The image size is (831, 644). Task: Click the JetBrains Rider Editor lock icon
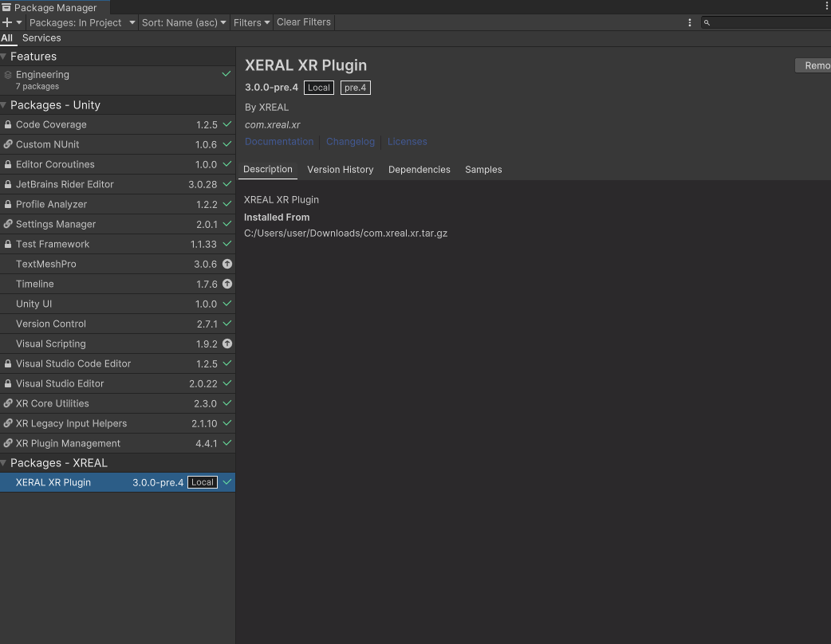coord(8,184)
